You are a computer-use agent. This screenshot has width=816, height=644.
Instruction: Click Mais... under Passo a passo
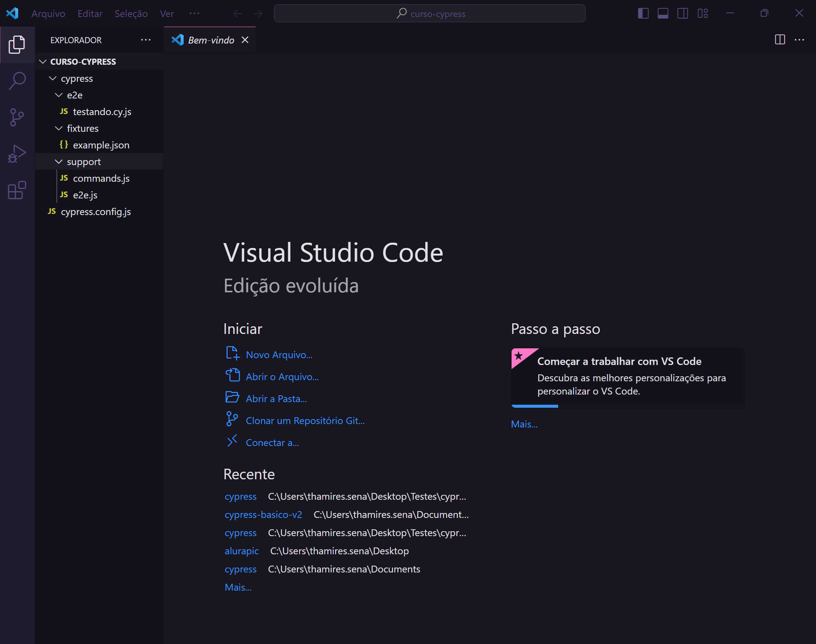click(524, 424)
